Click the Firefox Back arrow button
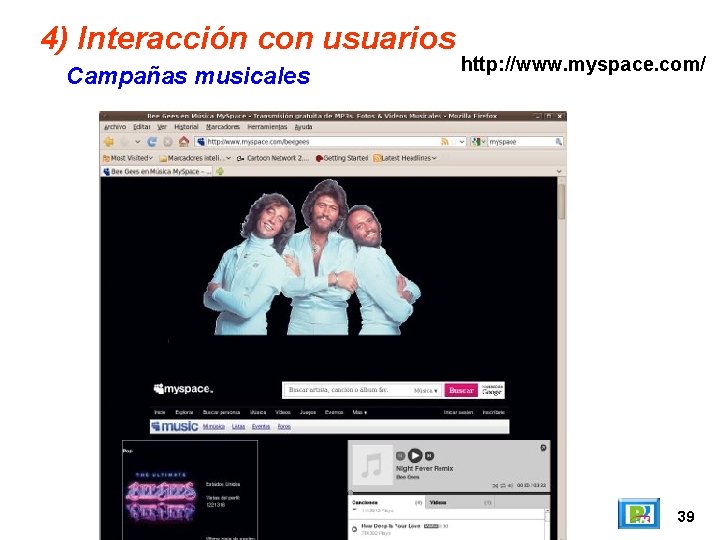720x540 pixels. (109, 142)
